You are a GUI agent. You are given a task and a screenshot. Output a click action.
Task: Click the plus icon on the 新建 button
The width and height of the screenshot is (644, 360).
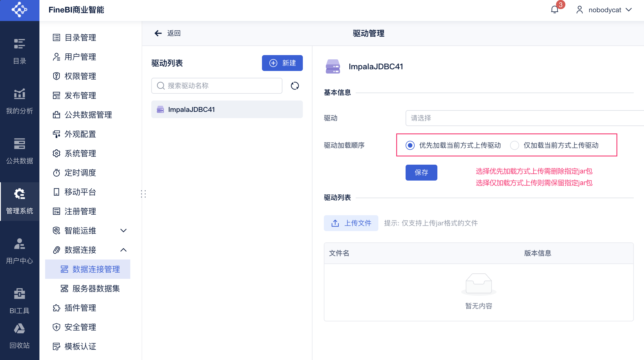[x=273, y=63]
